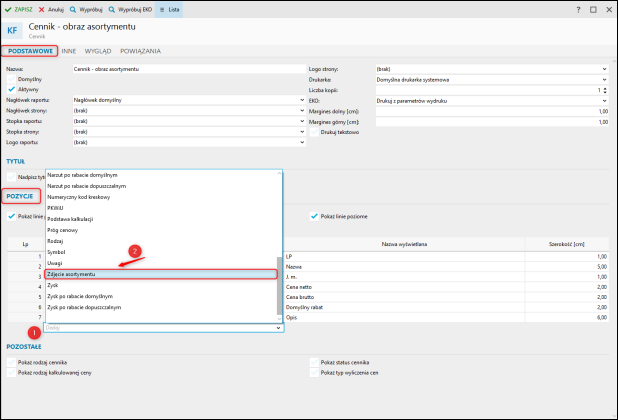Screen dimensions: 618x420
Task: Open the Lista button
Action: click(169, 9)
